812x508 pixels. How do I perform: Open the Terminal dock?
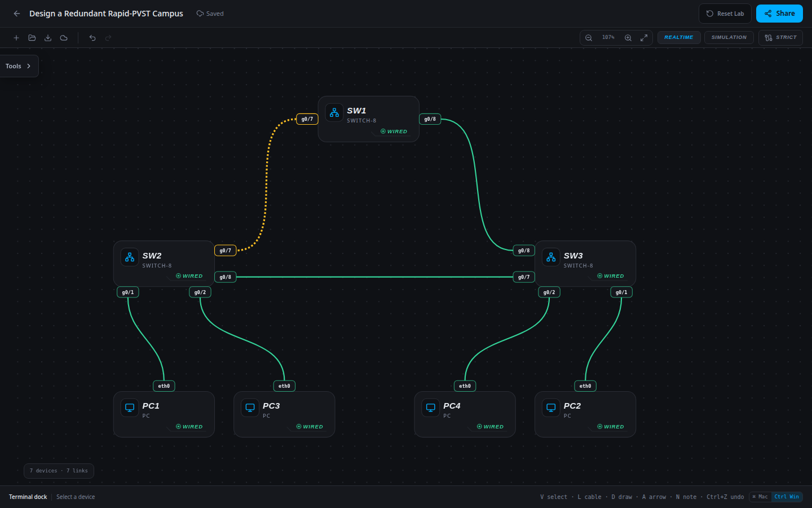tap(28, 497)
